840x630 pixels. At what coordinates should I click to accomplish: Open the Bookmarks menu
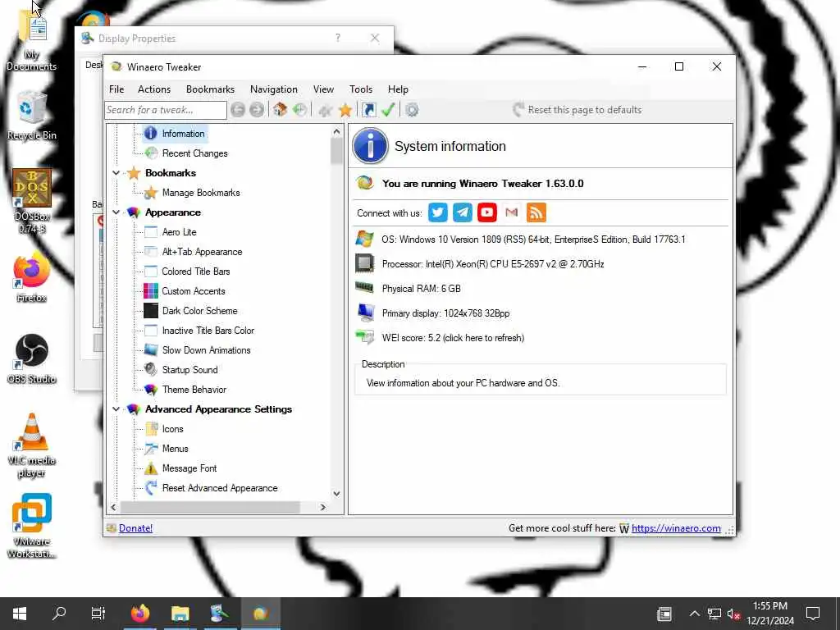(211, 89)
